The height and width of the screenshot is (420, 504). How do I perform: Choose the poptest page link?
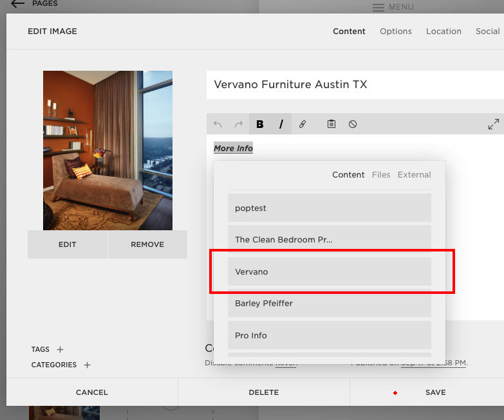(330, 208)
